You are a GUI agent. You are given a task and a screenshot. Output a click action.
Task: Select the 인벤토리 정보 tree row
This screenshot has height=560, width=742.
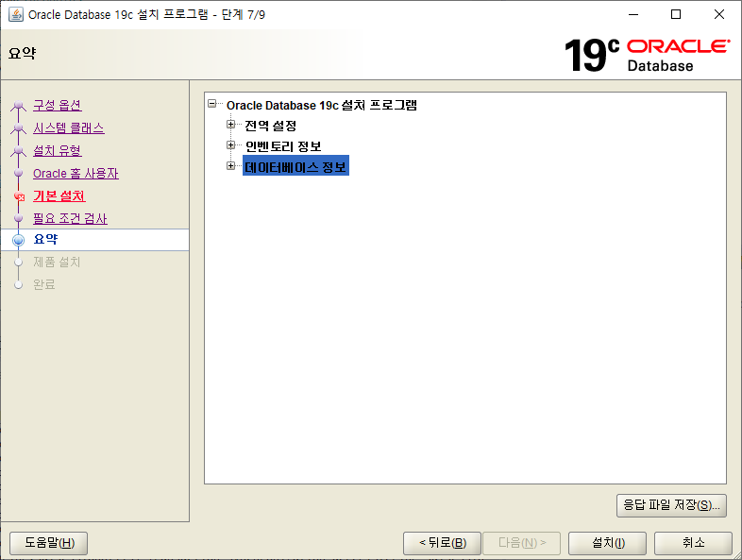(283, 146)
